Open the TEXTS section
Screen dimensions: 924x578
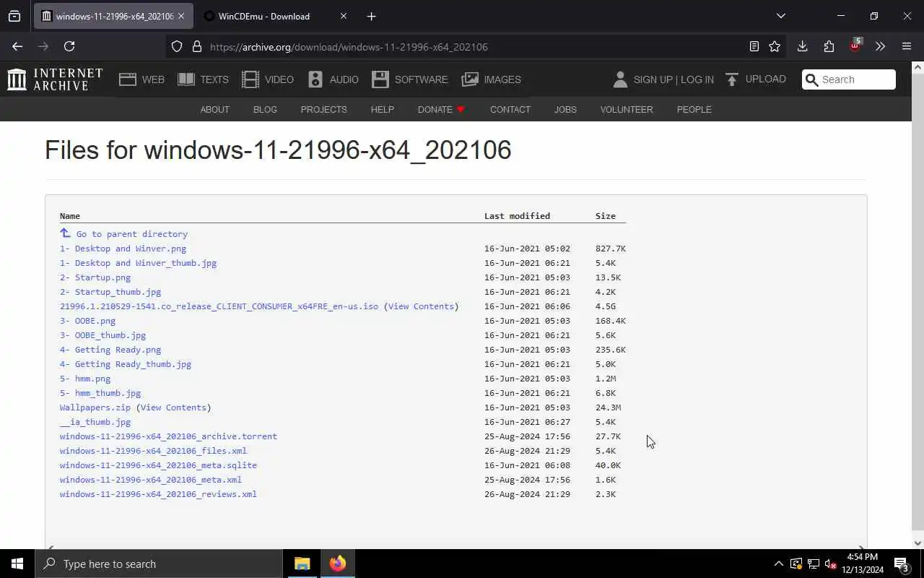[203, 79]
